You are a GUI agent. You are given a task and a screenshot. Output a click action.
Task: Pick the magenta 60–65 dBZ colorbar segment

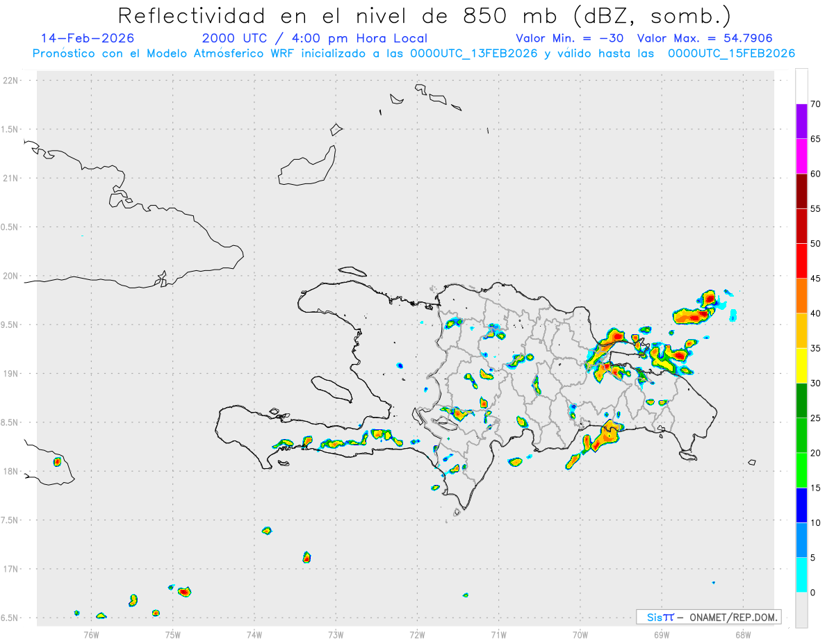pyautogui.click(x=801, y=156)
